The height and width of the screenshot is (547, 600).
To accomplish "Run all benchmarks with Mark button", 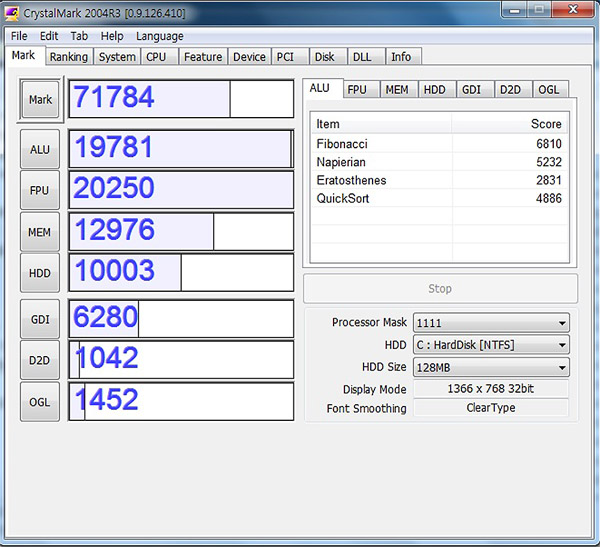I will point(40,99).
